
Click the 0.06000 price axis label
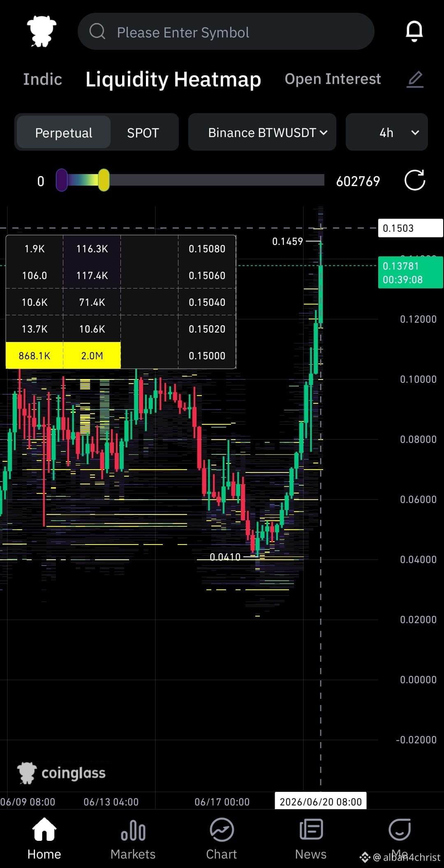(x=418, y=499)
